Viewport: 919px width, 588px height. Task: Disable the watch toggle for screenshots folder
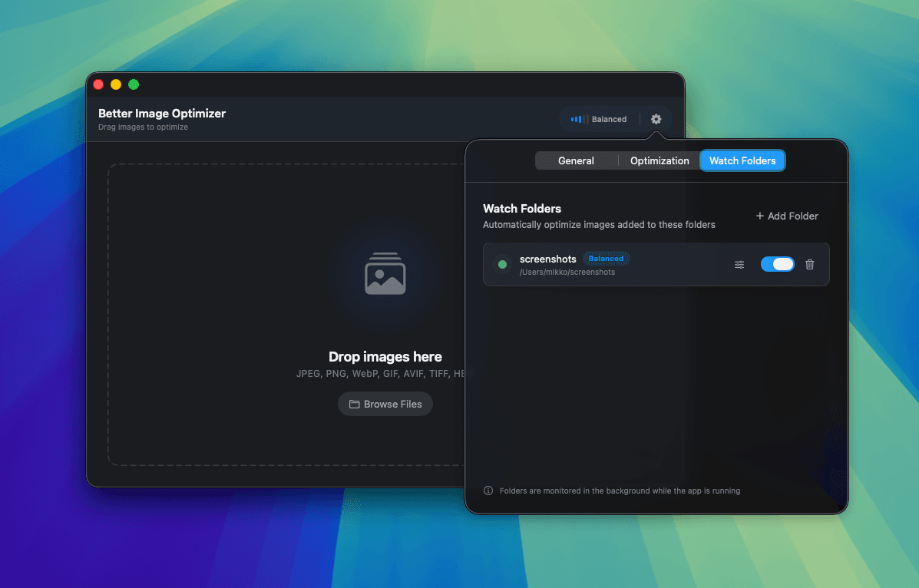coord(777,263)
